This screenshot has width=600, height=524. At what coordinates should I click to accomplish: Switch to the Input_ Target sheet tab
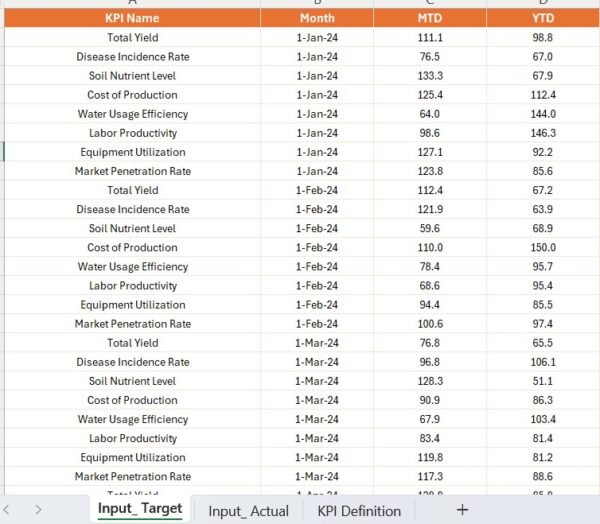coord(140,509)
